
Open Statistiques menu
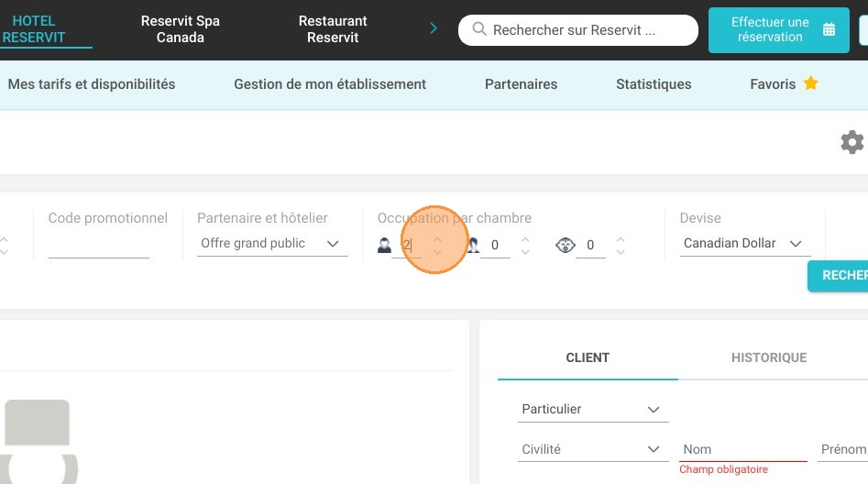click(x=654, y=84)
